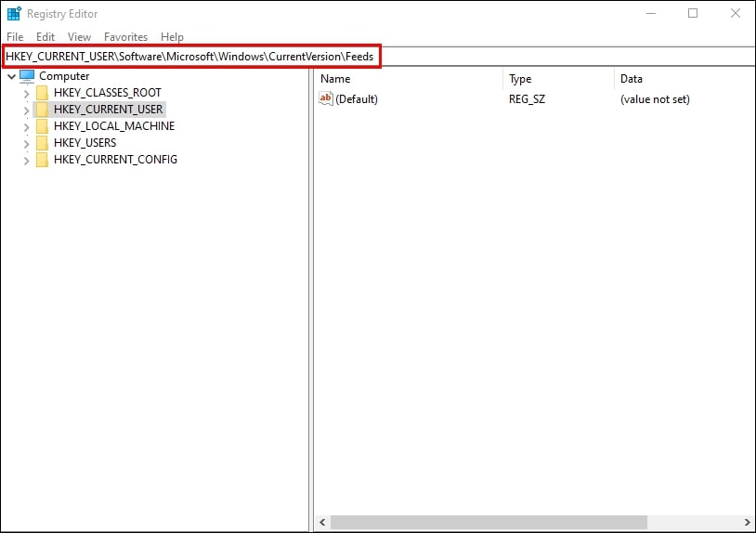This screenshot has width=756, height=533.
Task: Expand HKEY_USERS chevron
Action: [x=27, y=144]
